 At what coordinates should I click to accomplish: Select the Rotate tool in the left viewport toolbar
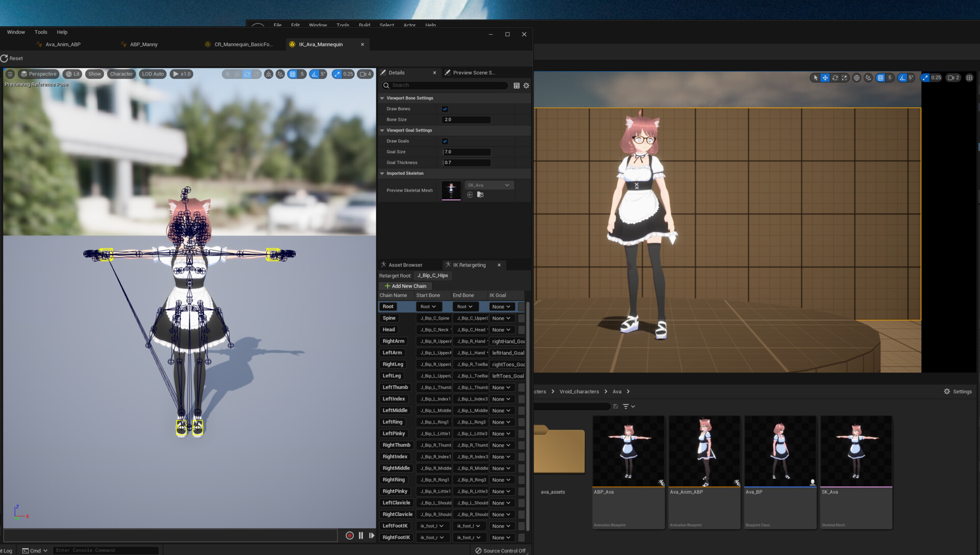(x=247, y=74)
